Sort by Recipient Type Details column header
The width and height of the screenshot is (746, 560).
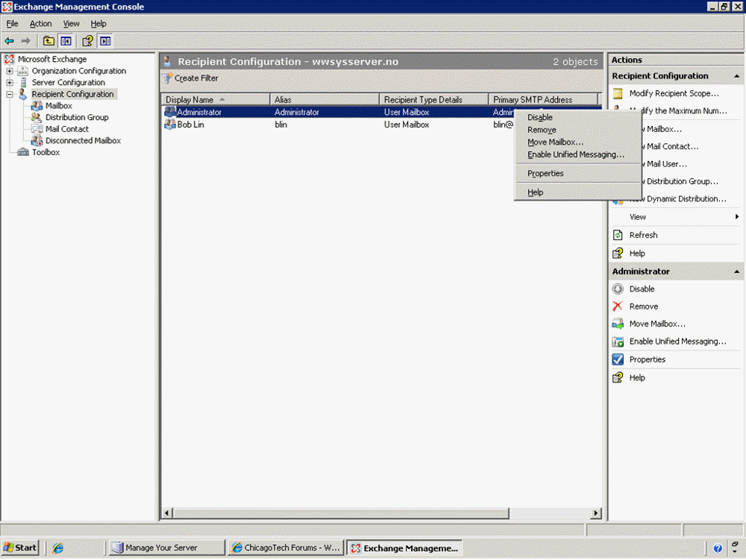coord(434,99)
